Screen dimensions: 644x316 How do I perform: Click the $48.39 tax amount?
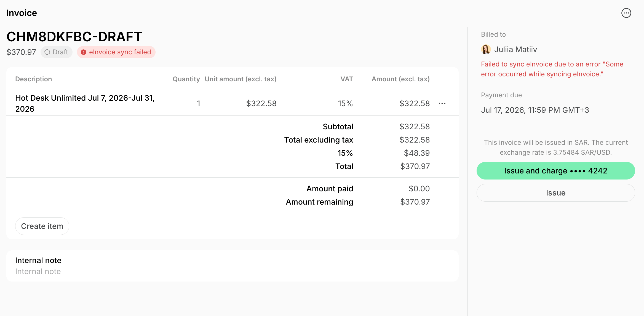(x=417, y=153)
